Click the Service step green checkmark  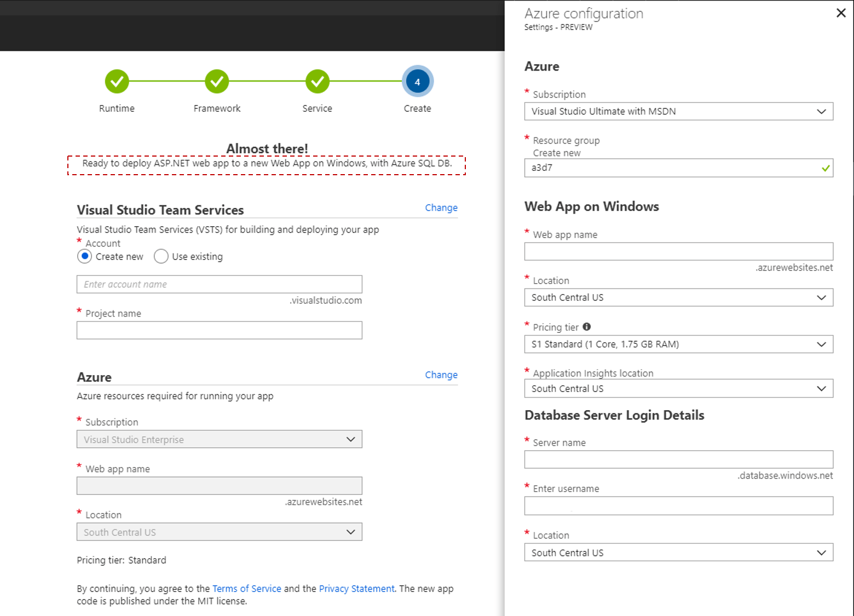(318, 81)
